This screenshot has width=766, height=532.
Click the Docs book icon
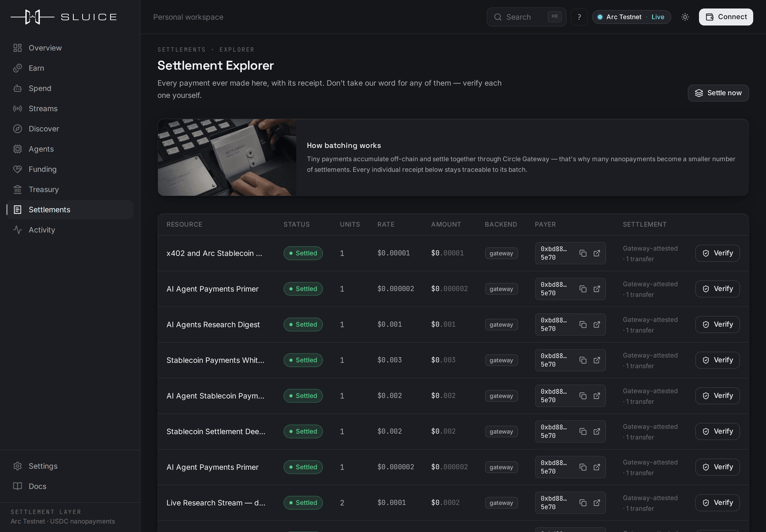[18, 486]
